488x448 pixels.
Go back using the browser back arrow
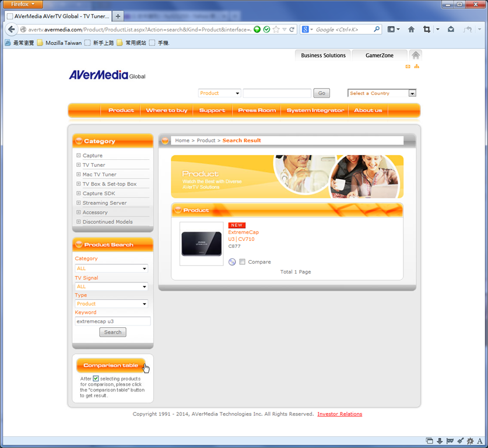click(x=12, y=29)
